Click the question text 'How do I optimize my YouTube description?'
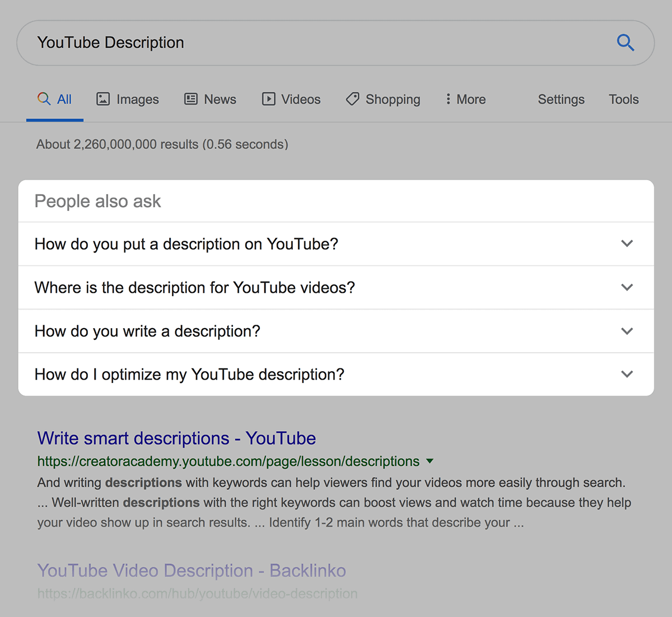This screenshot has width=672, height=617. pos(189,375)
